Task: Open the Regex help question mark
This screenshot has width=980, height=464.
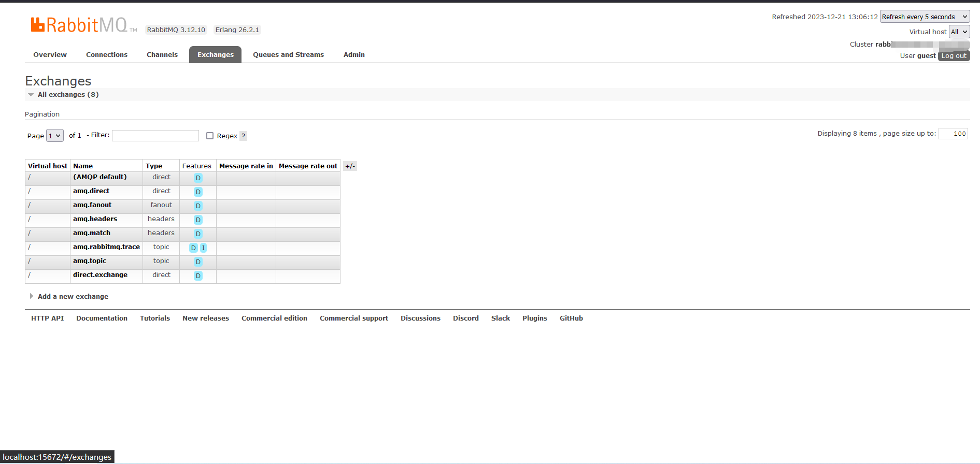Action: pos(243,136)
